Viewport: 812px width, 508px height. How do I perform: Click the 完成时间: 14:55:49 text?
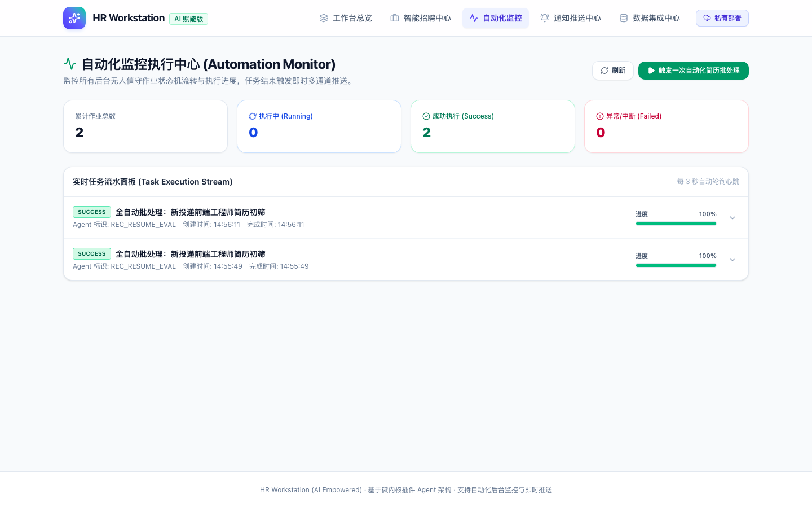point(279,266)
